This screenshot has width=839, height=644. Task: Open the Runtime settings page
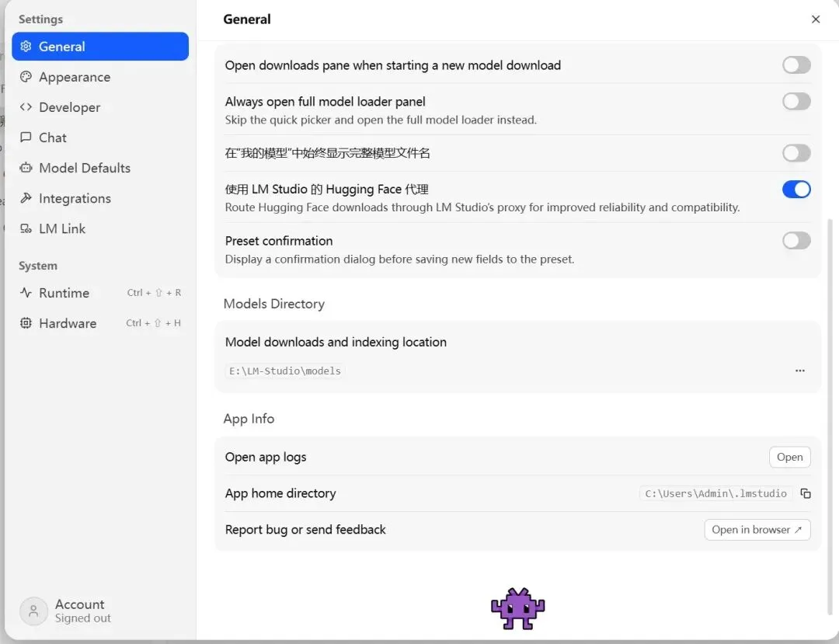tap(64, 293)
